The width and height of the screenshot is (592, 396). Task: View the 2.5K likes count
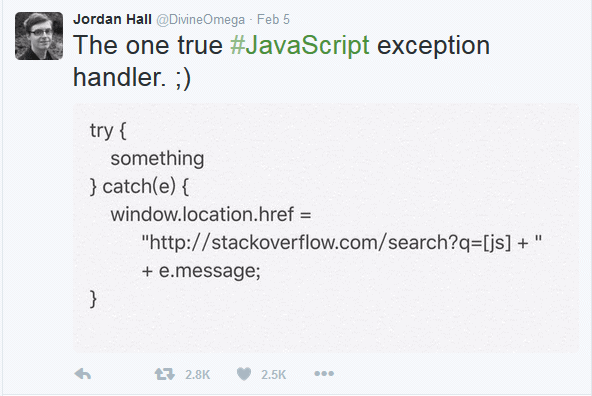(x=273, y=374)
